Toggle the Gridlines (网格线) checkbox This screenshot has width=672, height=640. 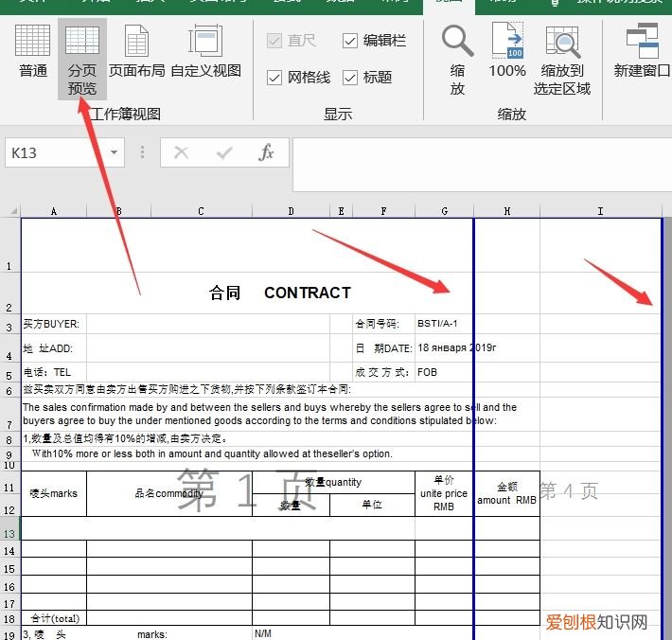click(x=274, y=78)
